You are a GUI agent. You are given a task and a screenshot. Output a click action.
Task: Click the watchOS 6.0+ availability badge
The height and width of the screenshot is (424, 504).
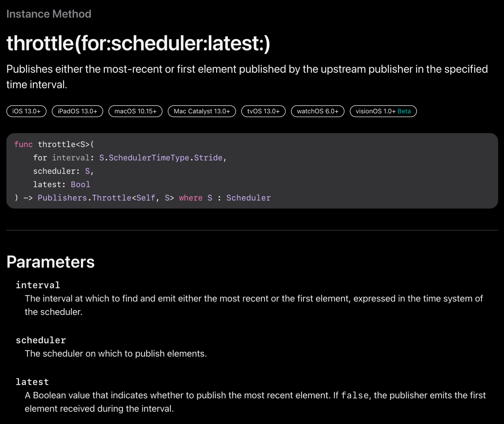click(317, 111)
